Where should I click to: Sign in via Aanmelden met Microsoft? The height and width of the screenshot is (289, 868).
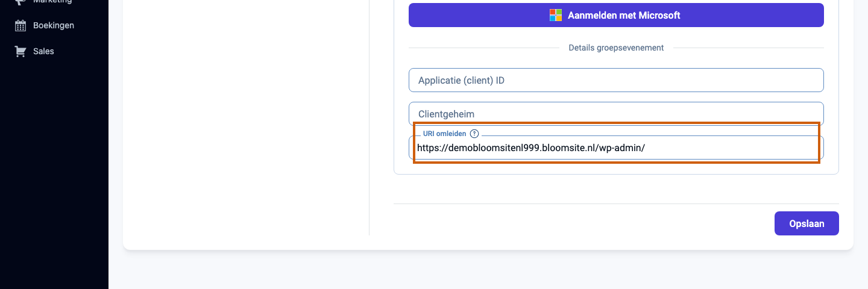point(616,15)
